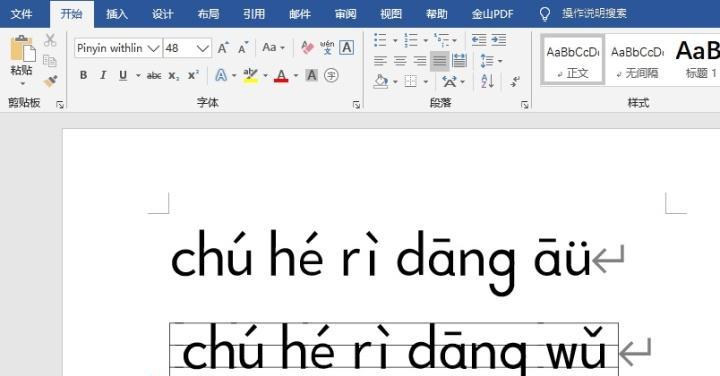Switch to the 引用 References tab
The image size is (720, 376).
point(254,14)
